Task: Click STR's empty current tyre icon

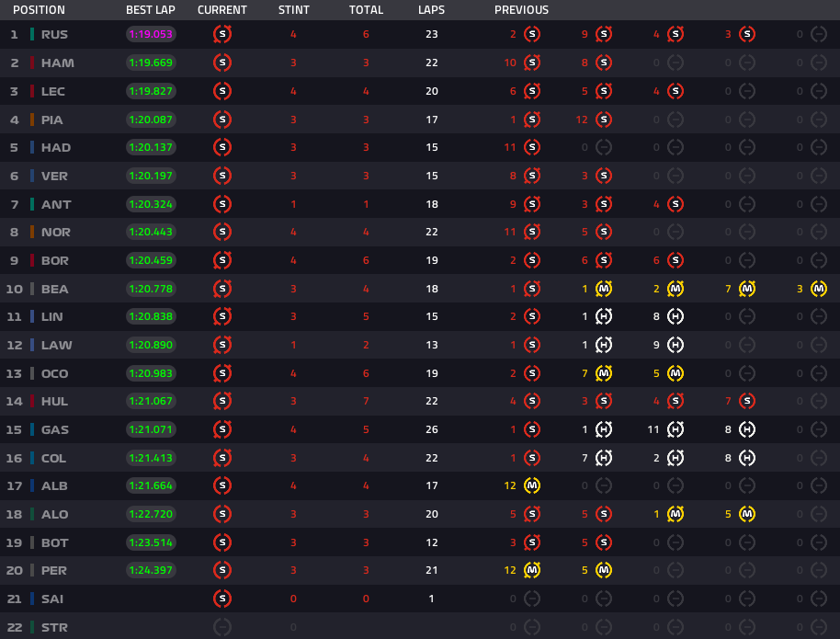Action: (x=221, y=627)
